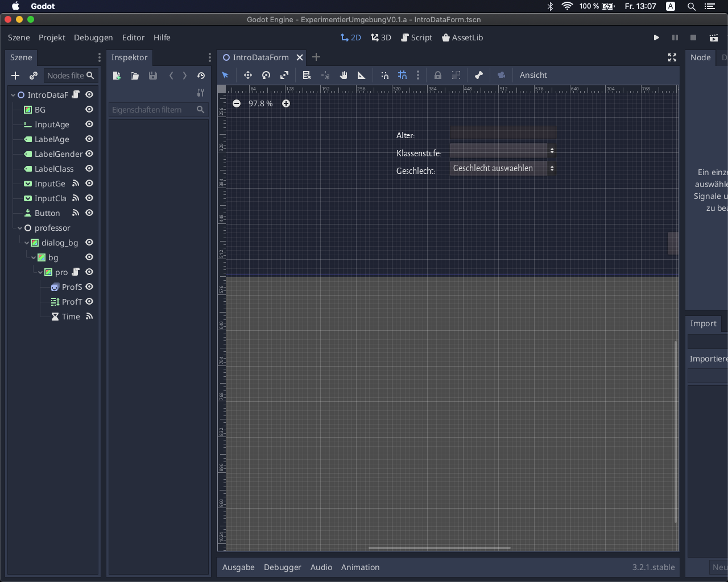Create a new resource in the Inspector
728x582 pixels.
(116, 76)
